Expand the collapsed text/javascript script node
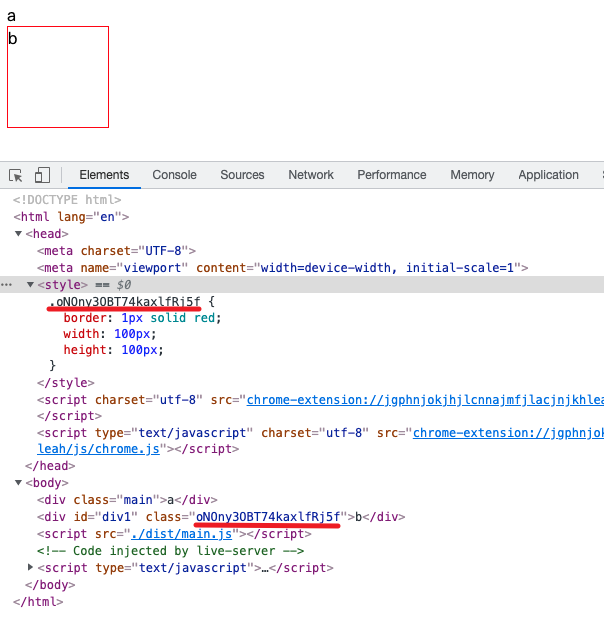This screenshot has height=640, width=604. point(30,567)
